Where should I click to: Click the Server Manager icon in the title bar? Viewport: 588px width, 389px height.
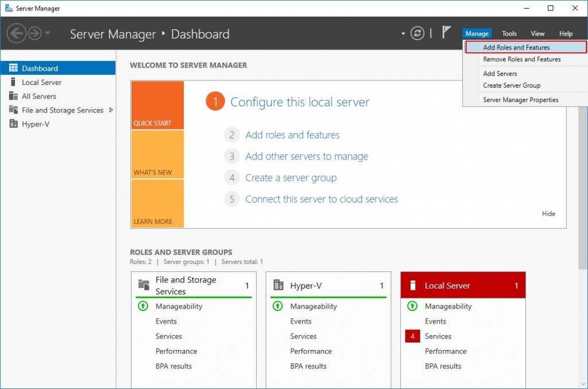[8, 8]
